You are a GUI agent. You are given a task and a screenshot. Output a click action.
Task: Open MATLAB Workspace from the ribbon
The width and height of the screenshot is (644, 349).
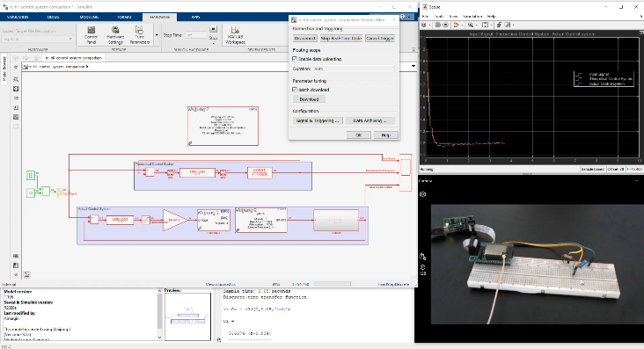(235, 35)
